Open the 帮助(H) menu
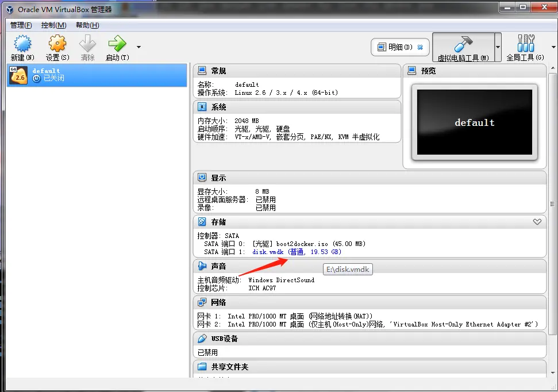 tap(87, 25)
